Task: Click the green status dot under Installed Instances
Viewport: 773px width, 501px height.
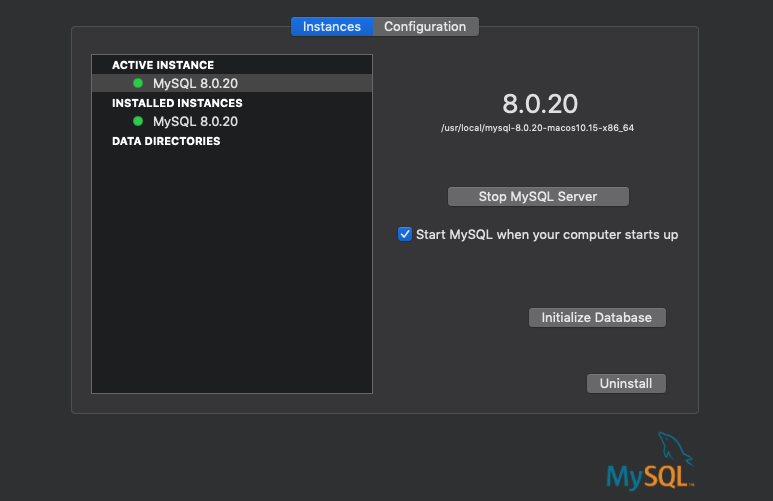Action: click(x=138, y=121)
